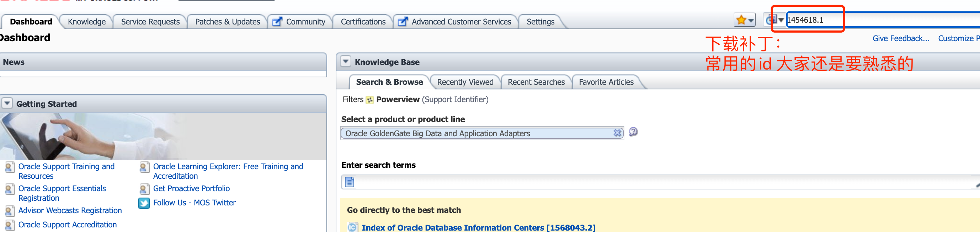
Task: Open the Service Requests tab
Action: click(150, 22)
